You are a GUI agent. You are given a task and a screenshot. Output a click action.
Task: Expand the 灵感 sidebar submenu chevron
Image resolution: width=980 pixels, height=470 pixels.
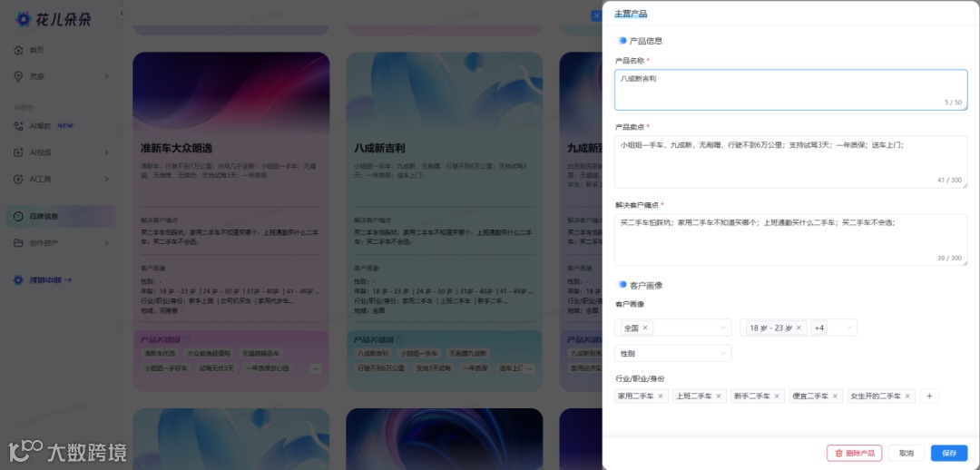coord(106,76)
